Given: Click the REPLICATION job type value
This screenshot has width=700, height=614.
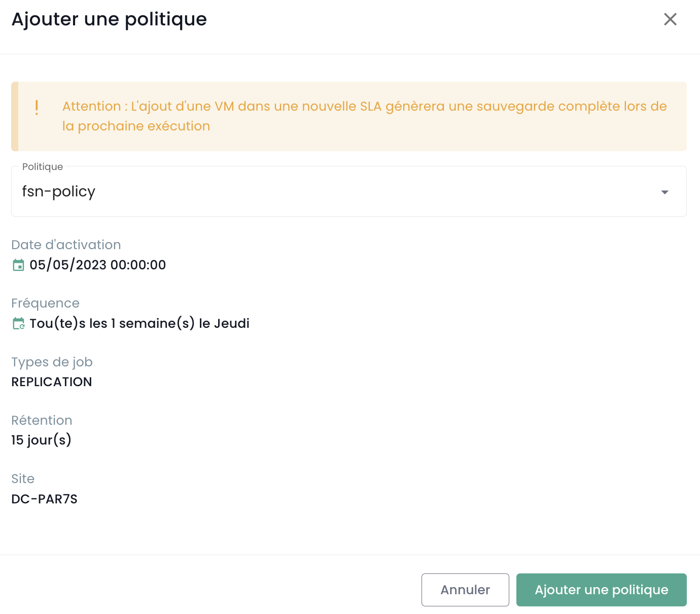Looking at the screenshot, I should [x=52, y=382].
